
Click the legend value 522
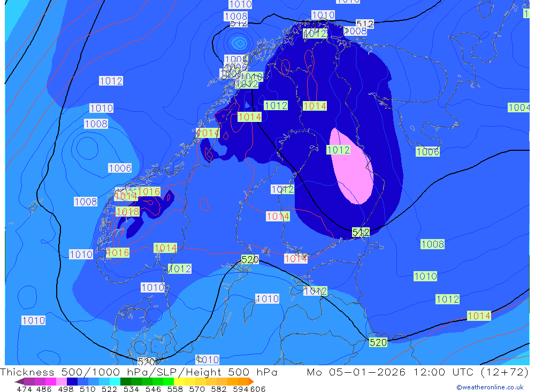tap(109, 389)
